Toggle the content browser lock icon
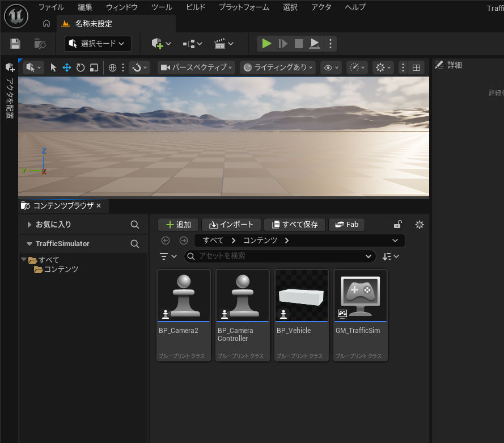 (x=398, y=225)
